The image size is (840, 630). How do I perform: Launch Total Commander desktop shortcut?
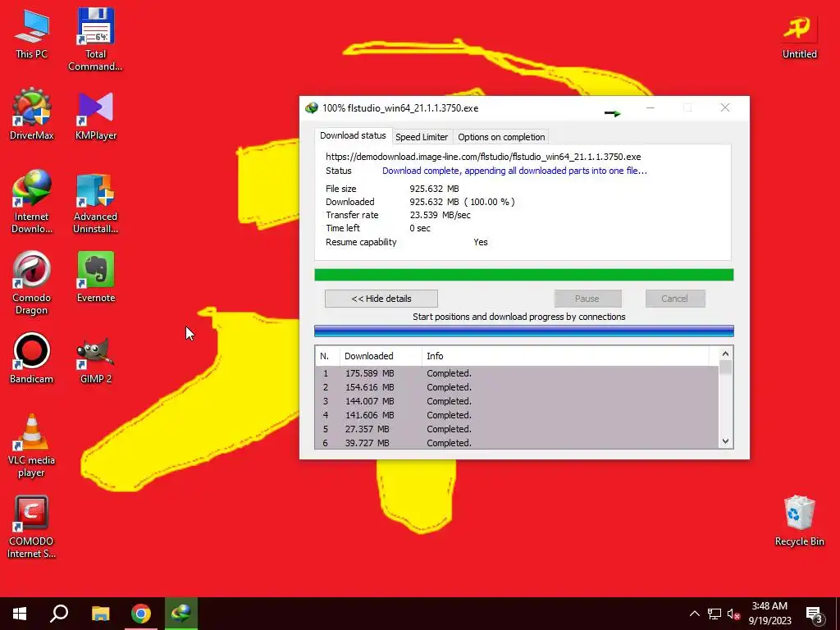click(95, 39)
